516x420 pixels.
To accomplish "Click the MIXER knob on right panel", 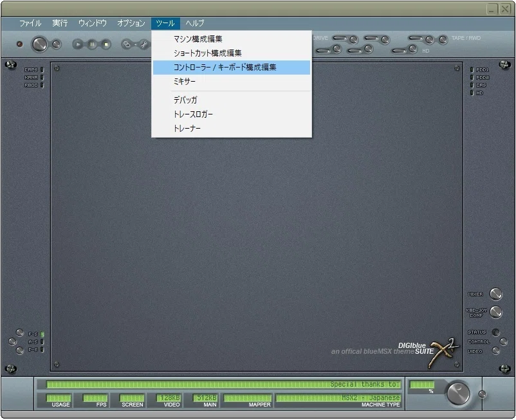I will coord(496,294).
